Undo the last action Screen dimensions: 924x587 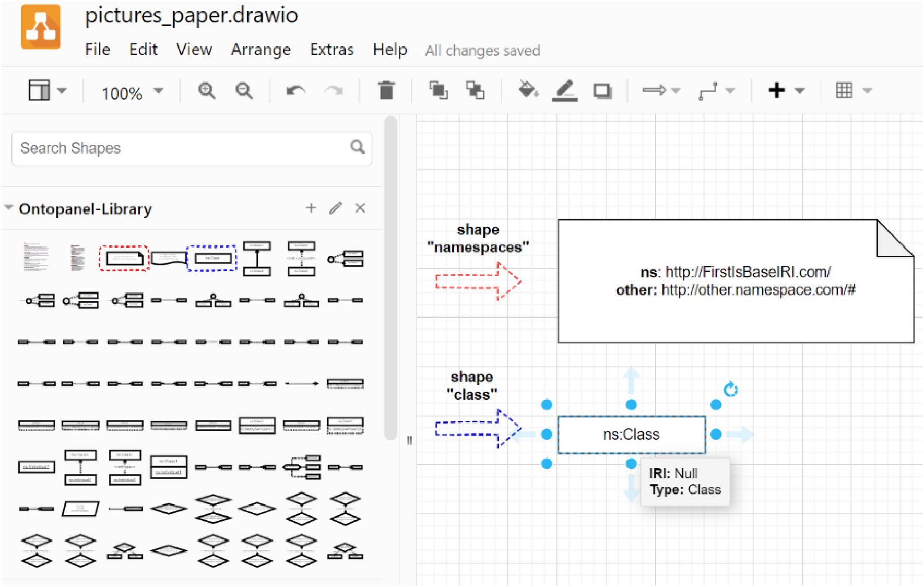pos(295,91)
